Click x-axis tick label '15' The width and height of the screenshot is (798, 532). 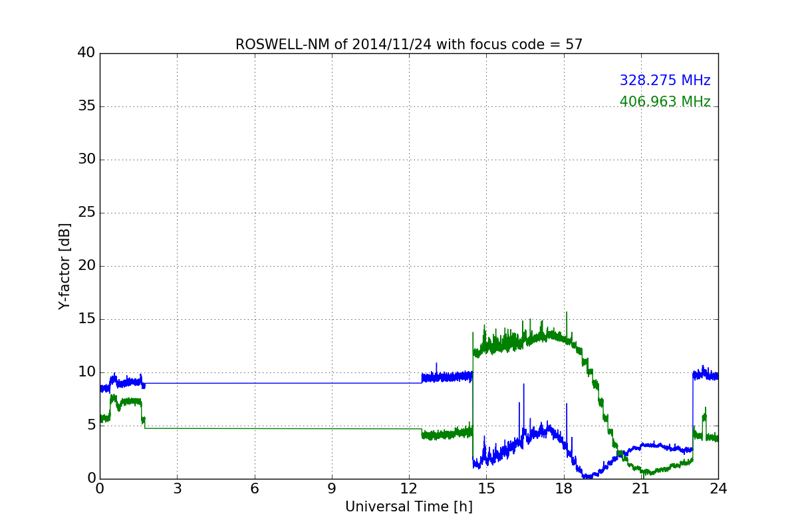486,489
